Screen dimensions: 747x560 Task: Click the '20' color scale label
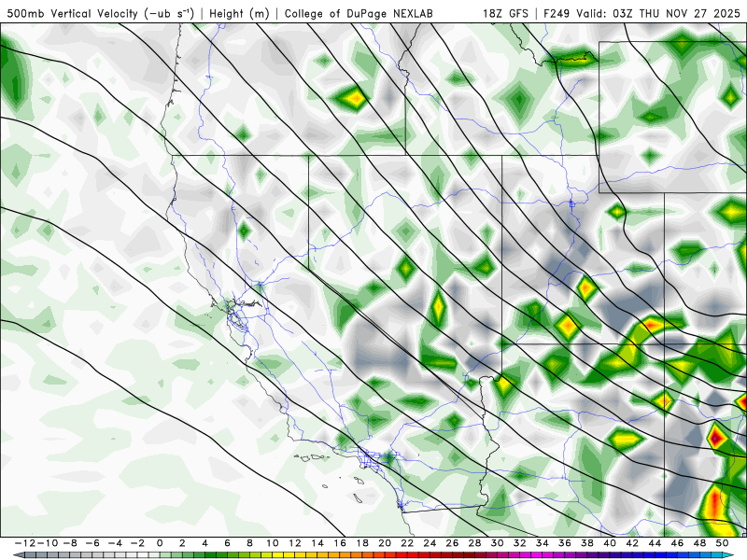coord(385,543)
